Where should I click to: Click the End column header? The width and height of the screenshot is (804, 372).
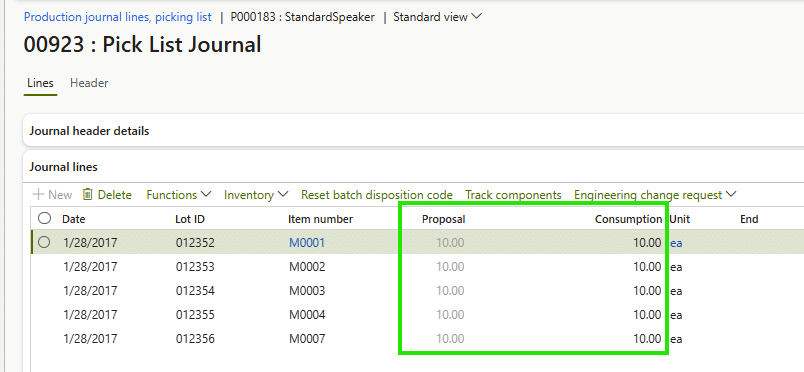click(749, 219)
